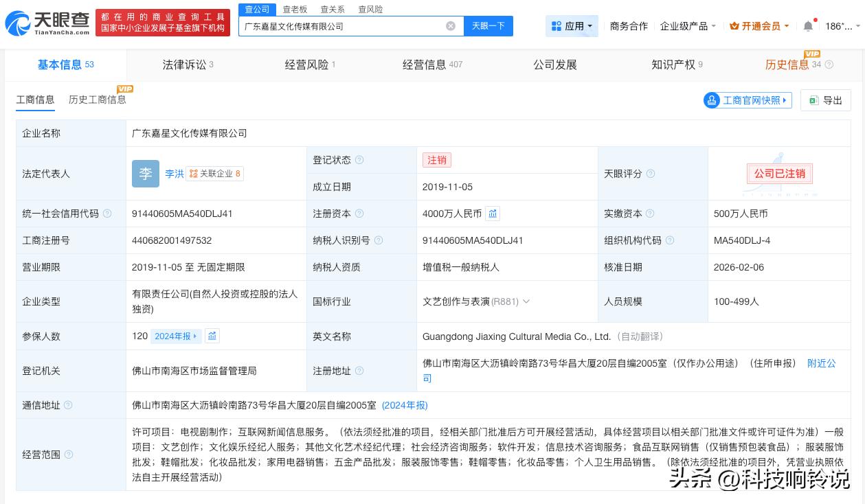Open the 开通会员 dropdown
Viewport: 865px width, 504px height.
click(x=786, y=26)
